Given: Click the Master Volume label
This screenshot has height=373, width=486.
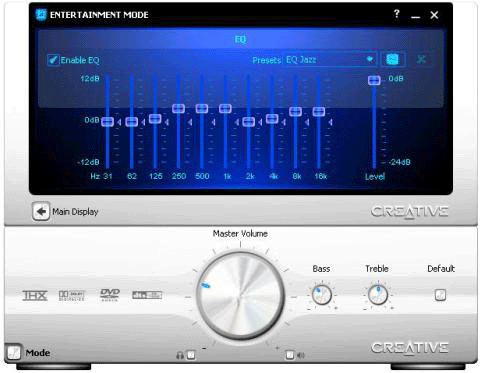Looking at the screenshot, I should tap(240, 234).
